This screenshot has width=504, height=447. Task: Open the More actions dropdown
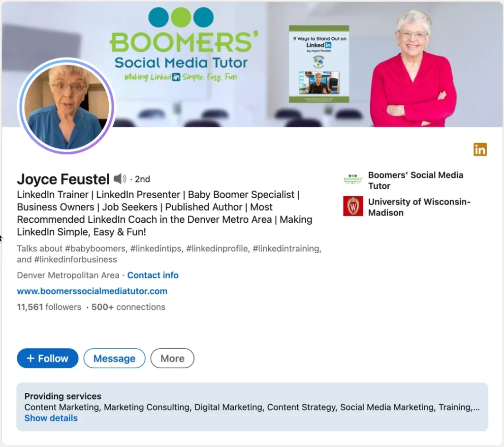[172, 358]
